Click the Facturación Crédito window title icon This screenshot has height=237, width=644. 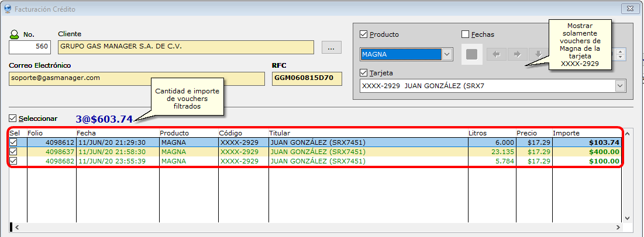[8, 9]
